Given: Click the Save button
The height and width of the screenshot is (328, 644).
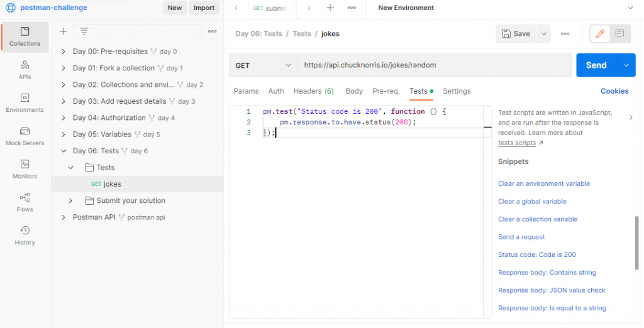Looking at the screenshot, I should coord(516,34).
